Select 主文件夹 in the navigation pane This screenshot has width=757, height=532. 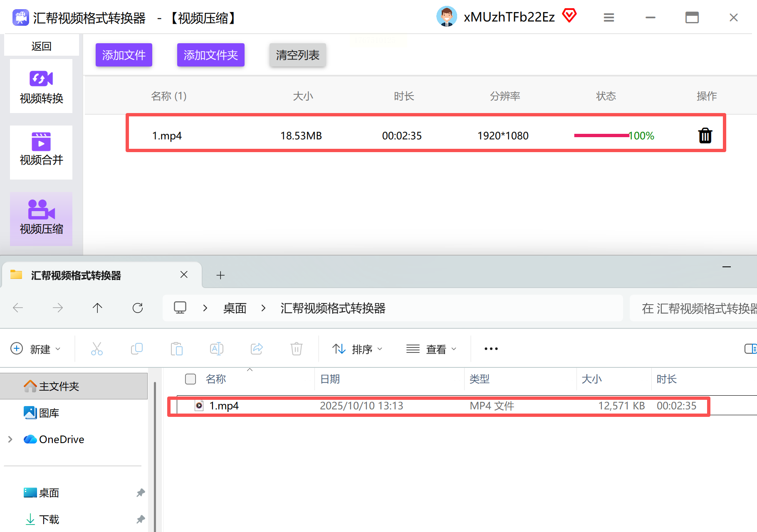(74, 386)
